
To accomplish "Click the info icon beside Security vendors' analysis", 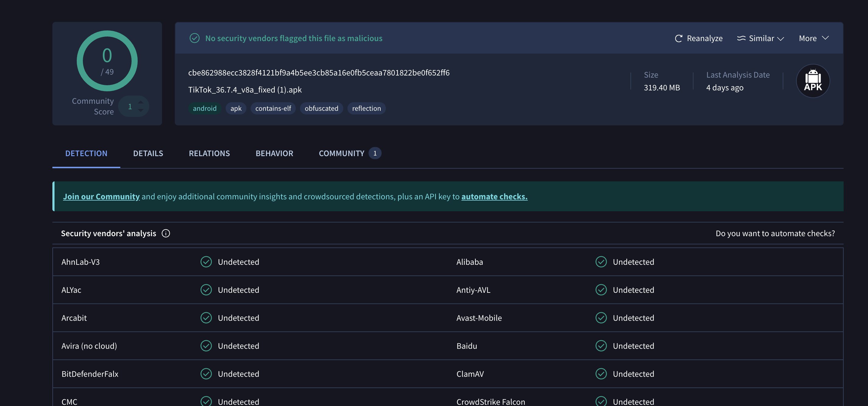I will tap(165, 233).
